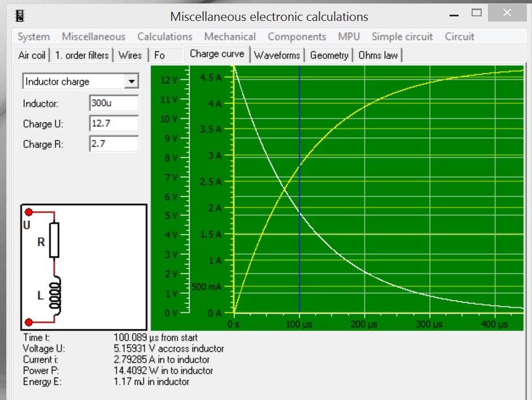Image resolution: width=532 pixels, height=400 pixels.
Task: Show the Geometry tab
Action: coord(329,55)
